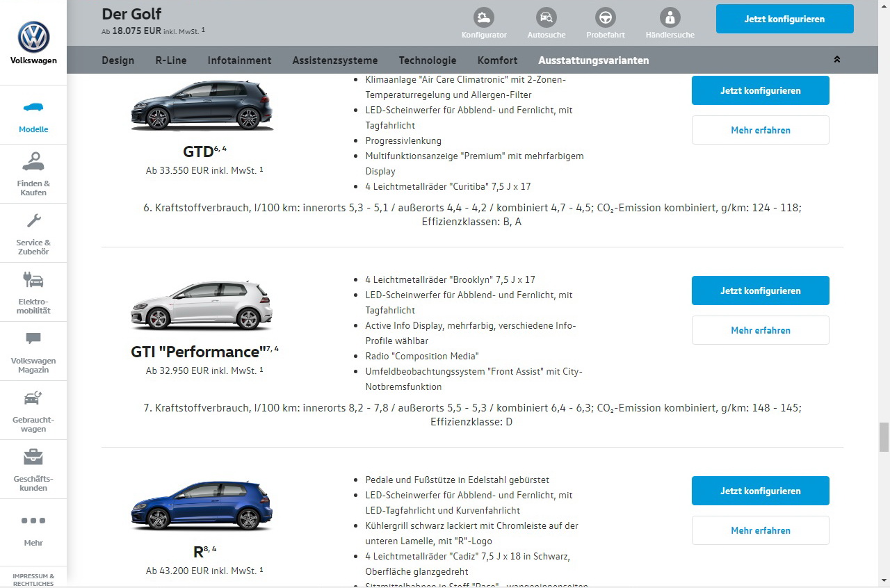Click Radio "Composition Media" list item
This screenshot has width=890, height=588.
pos(422,356)
